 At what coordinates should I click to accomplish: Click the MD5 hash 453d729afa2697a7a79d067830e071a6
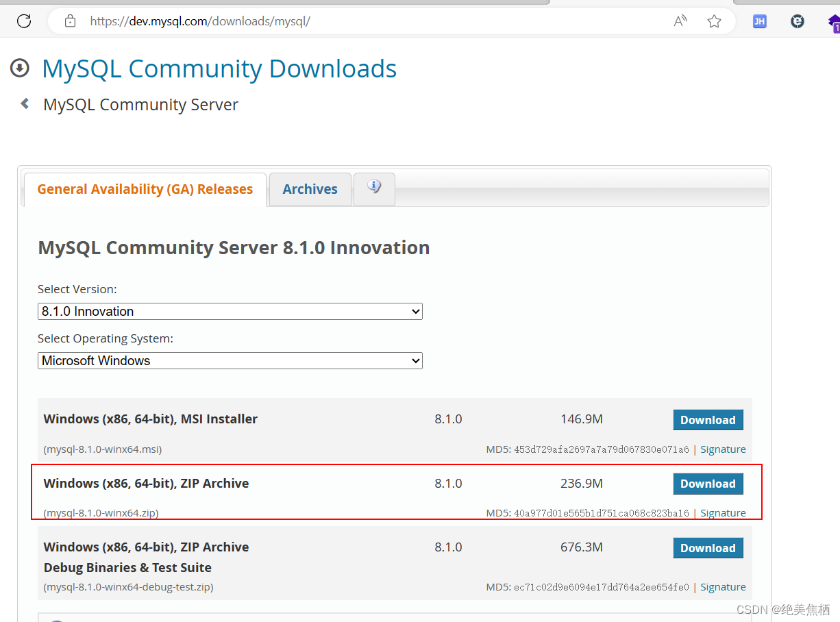point(602,449)
